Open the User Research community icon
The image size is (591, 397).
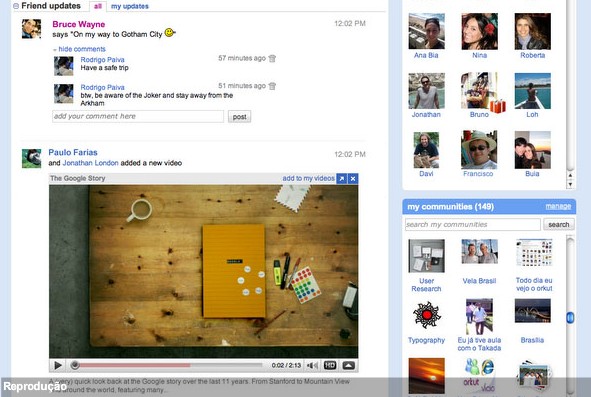(426, 256)
